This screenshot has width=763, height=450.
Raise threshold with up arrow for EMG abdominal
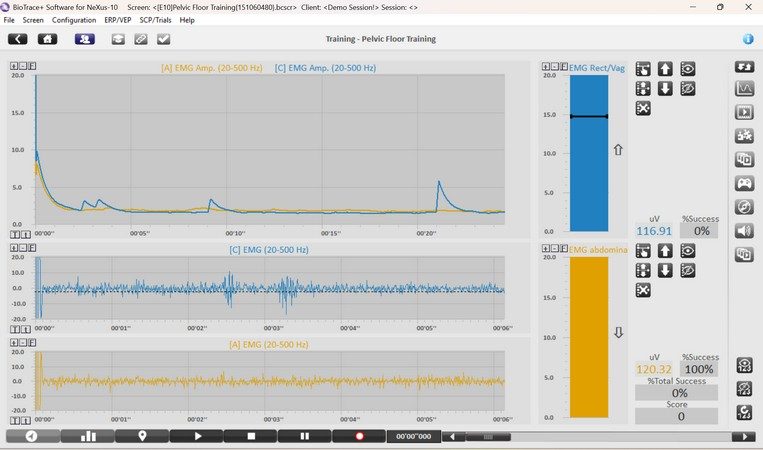click(665, 251)
